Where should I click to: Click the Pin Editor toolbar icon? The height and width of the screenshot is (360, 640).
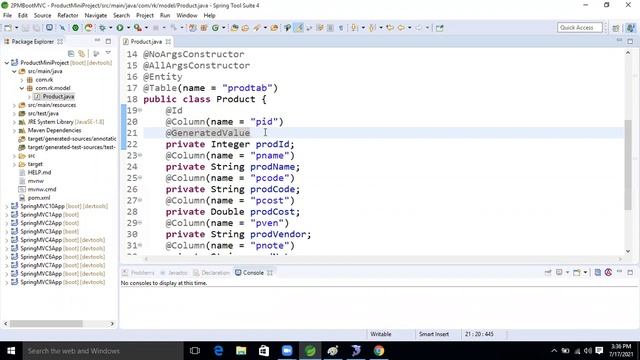pos(440,28)
